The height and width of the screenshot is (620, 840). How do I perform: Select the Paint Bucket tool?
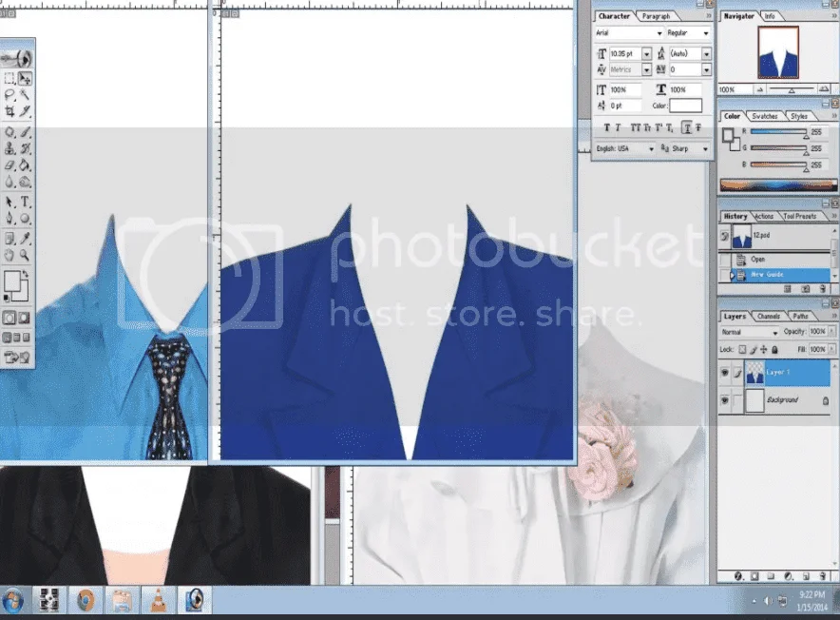25,165
